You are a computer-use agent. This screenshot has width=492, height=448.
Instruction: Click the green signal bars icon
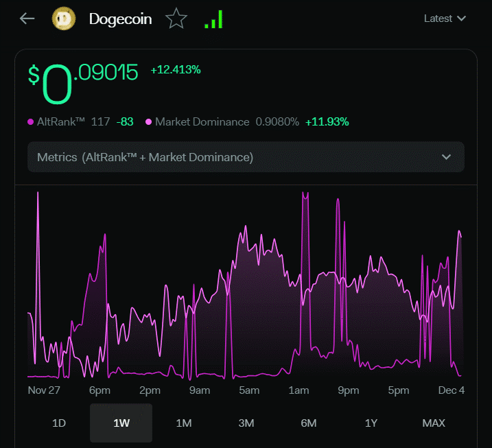[213, 19]
